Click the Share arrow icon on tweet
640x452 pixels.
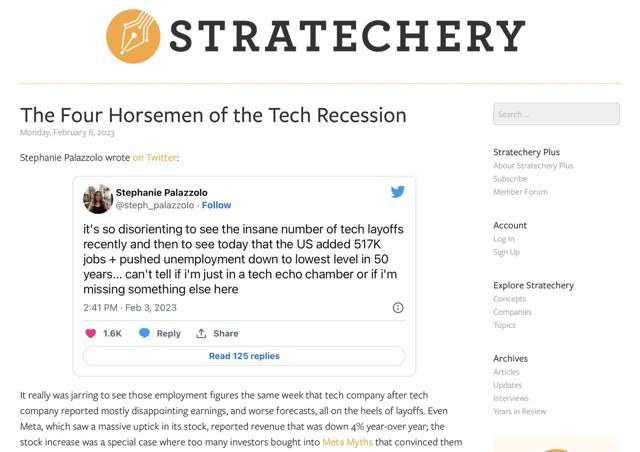201,333
